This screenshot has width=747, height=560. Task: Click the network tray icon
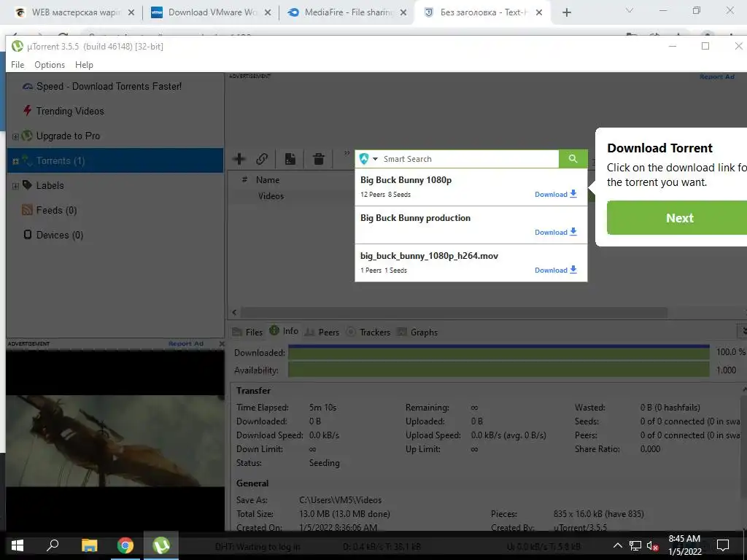pos(635,545)
